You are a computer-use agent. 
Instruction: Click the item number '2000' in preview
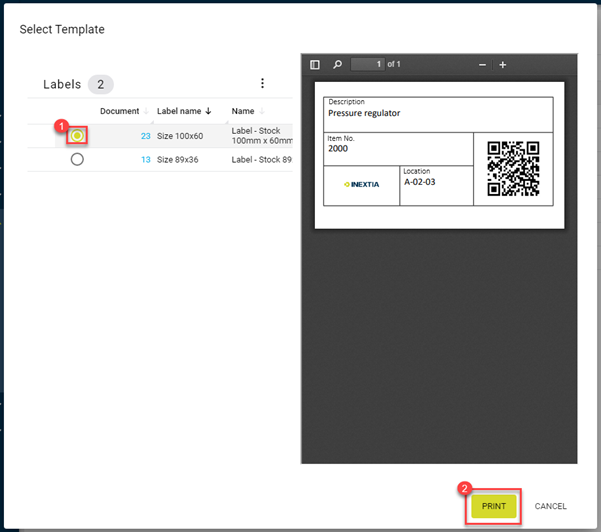(x=338, y=149)
